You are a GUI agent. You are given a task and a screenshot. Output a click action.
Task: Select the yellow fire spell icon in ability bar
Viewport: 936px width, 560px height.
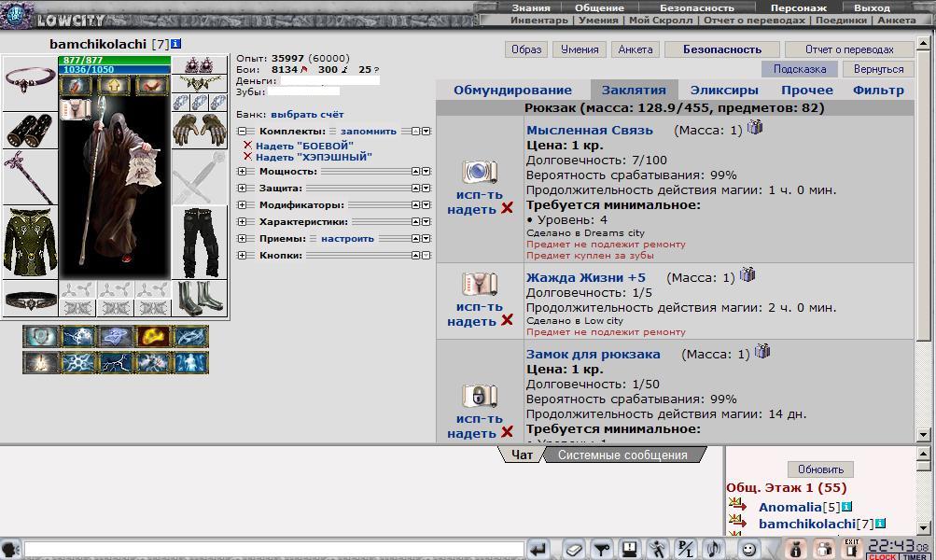(x=153, y=337)
